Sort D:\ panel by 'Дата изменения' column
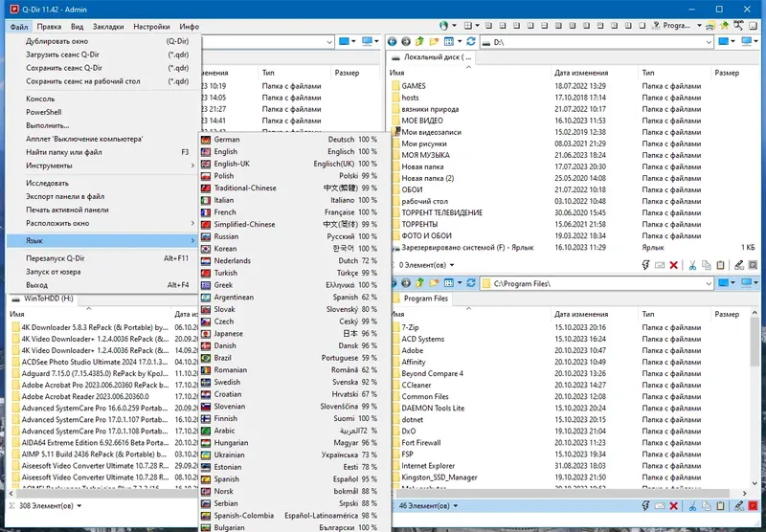 [x=594, y=73]
